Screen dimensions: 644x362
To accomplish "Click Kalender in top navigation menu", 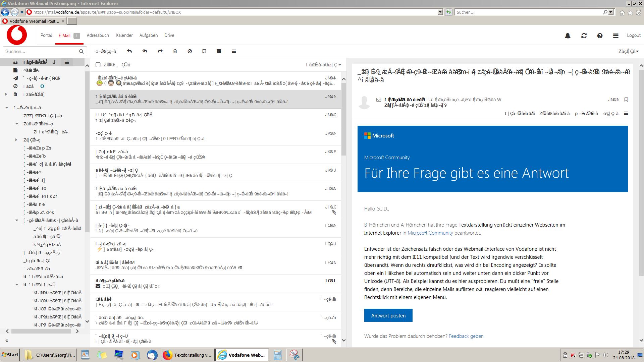I will coord(123,35).
